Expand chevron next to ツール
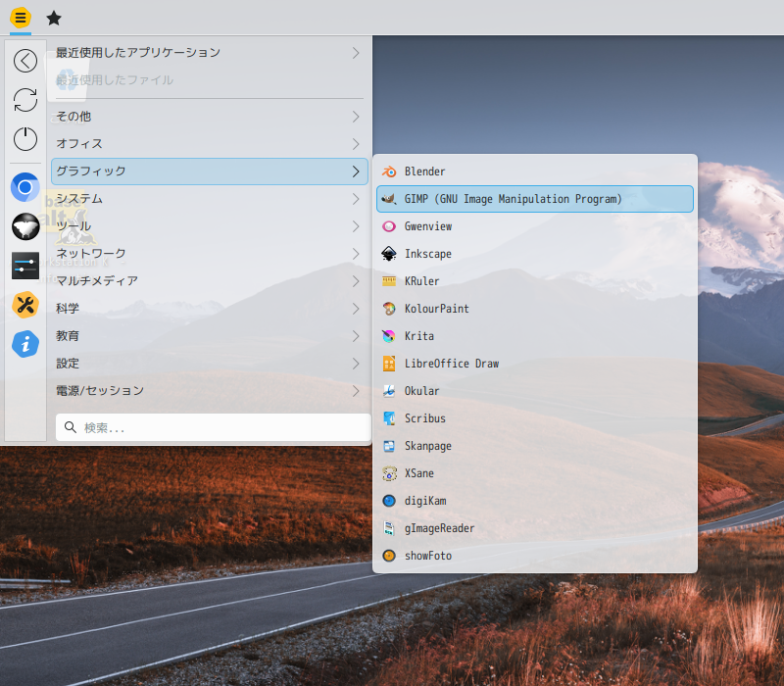 [x=356, y=226]
